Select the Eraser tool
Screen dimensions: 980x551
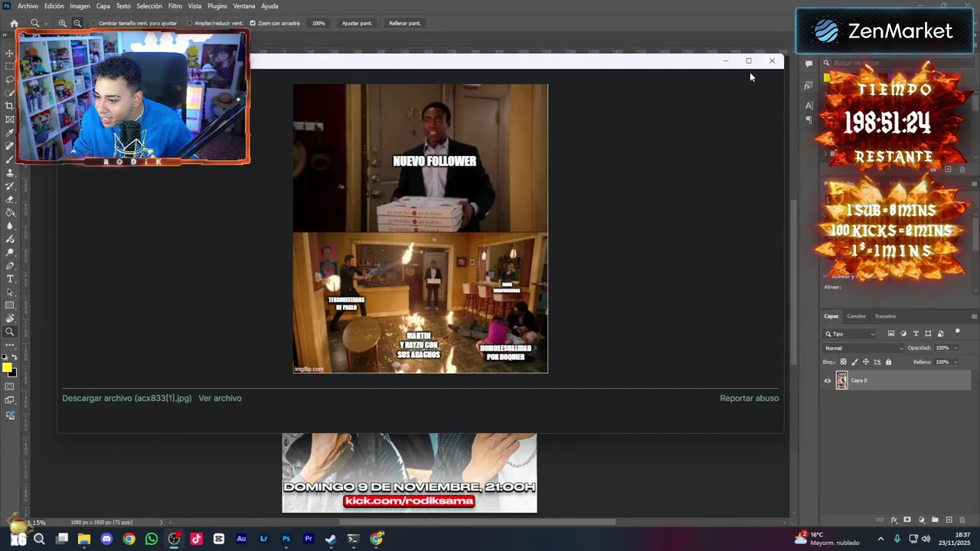[10, 199]
